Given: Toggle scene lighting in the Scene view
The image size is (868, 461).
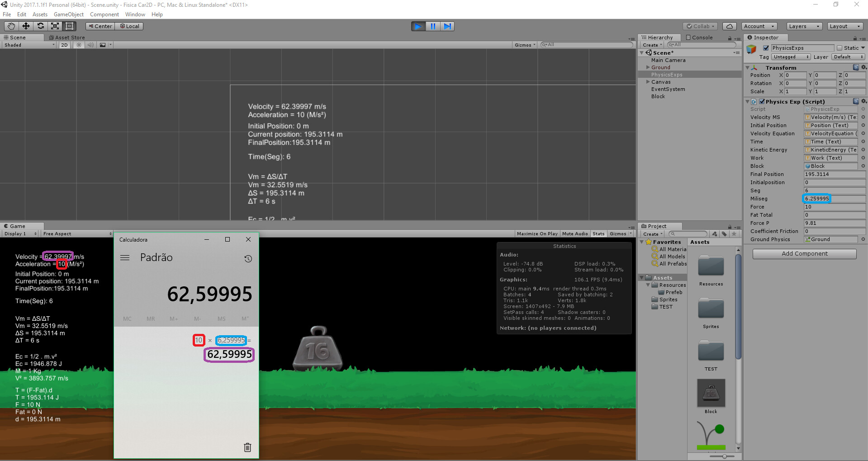Looking at the screenshot, I should coord(78,45).
